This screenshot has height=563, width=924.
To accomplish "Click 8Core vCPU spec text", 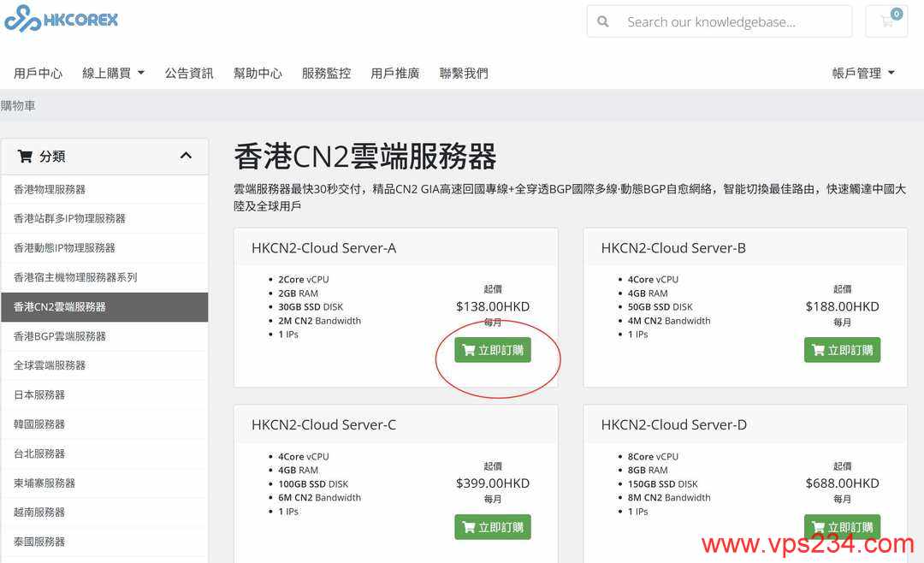I will [653, 457].
